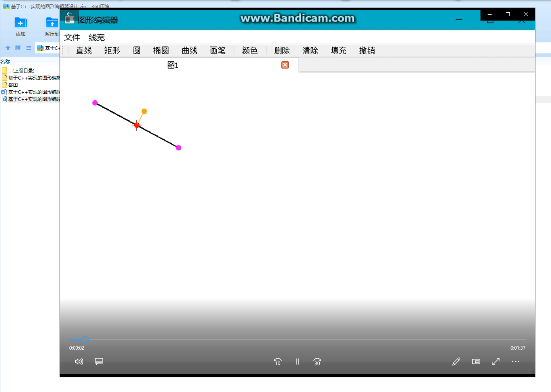Open the 截图 folder in file list
The height and width of the screenshot is (392, 551).
(x=10, y=85)
